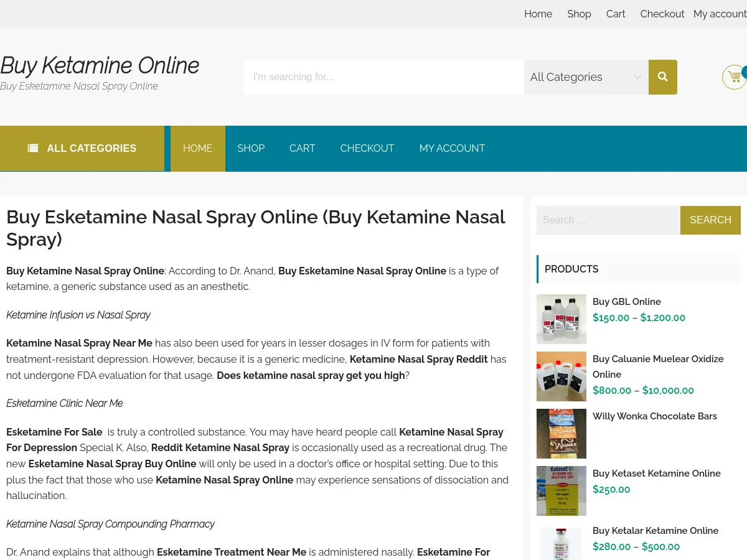Click the list icon beside All Categories
The height and width of the screenshot is (560, 747).
[x=33, y=148]
